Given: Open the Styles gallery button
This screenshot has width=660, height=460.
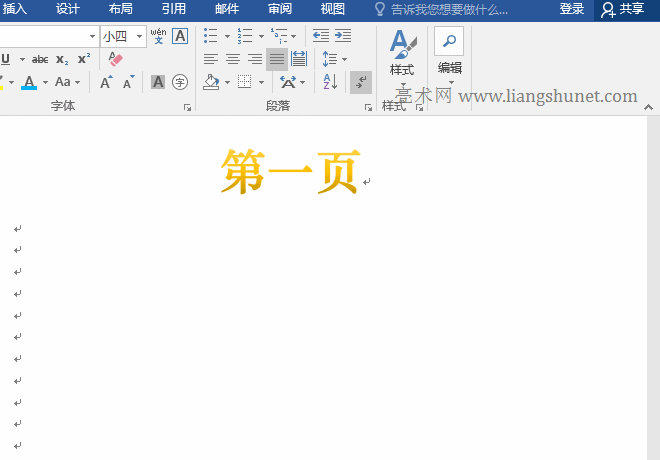Looking at the screenshot, I should tap(402, 56).
